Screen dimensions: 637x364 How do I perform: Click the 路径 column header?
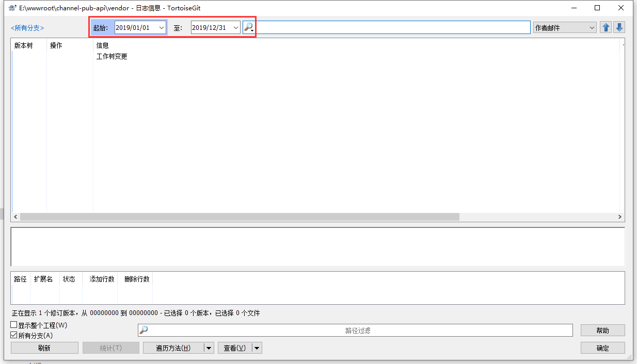click(21, 279)
